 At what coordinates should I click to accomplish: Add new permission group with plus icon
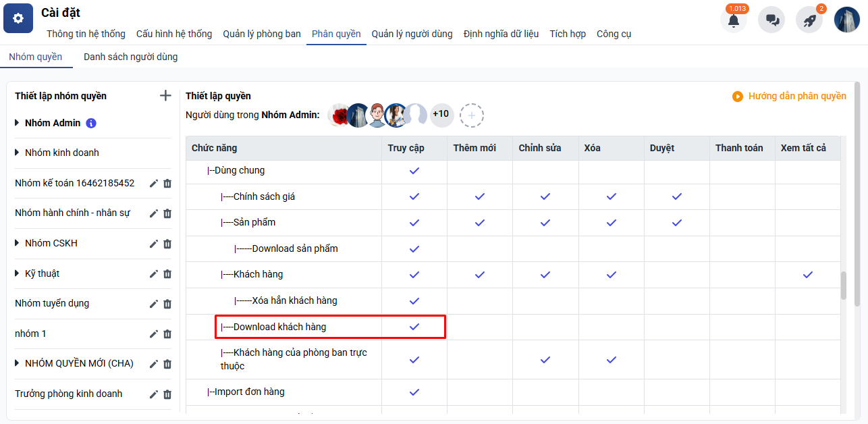(x=165, y=96)
